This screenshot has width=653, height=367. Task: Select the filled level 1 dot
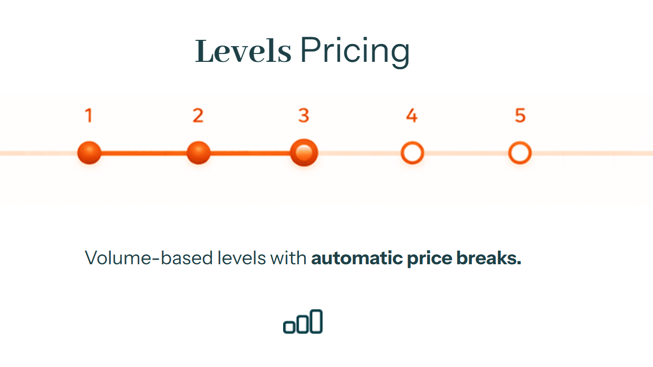[89, 153]
